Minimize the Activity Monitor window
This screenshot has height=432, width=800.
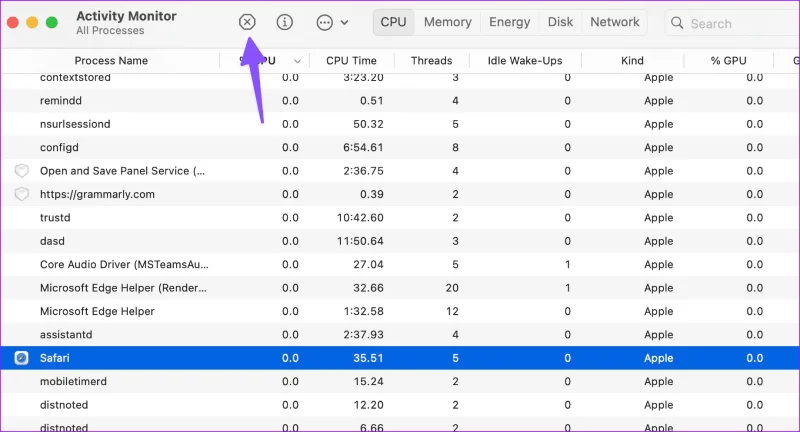[32, 22]
